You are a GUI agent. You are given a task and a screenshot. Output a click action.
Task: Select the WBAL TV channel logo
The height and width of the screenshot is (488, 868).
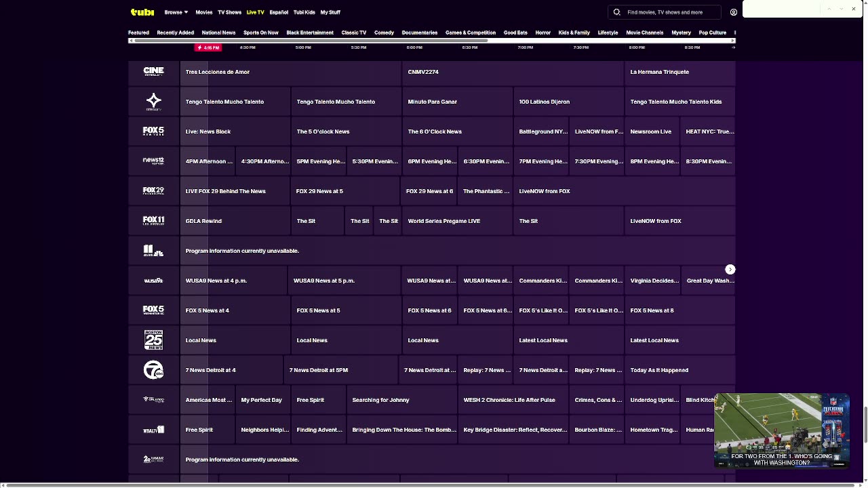point(153,430)
